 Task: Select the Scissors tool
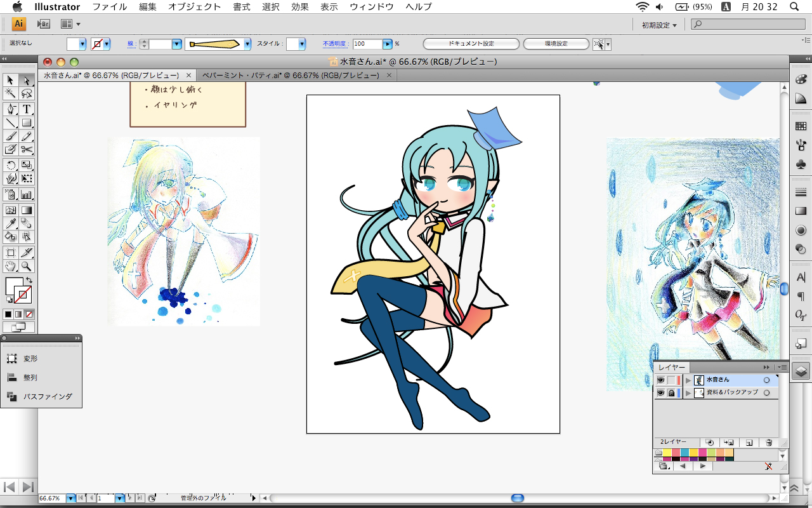pos(27,149)
